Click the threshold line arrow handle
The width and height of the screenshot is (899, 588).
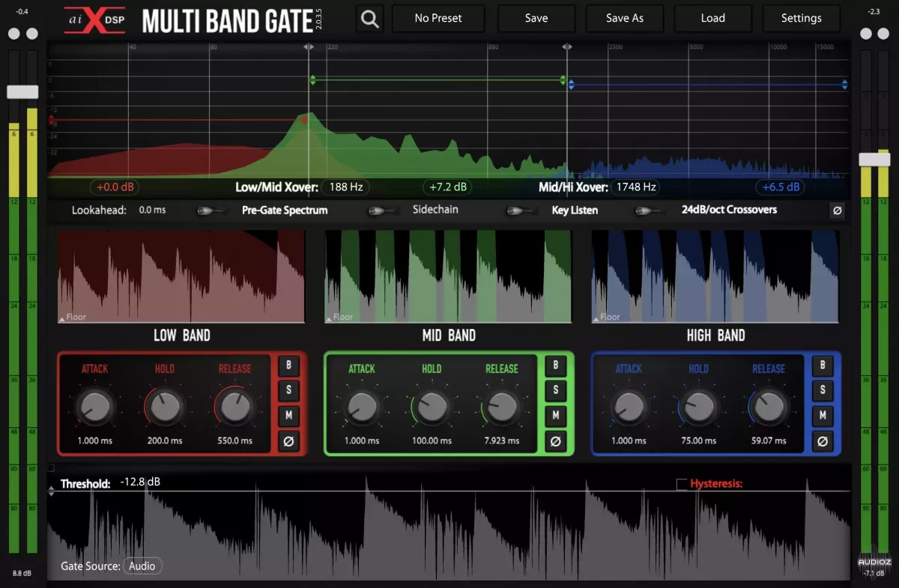51,491
